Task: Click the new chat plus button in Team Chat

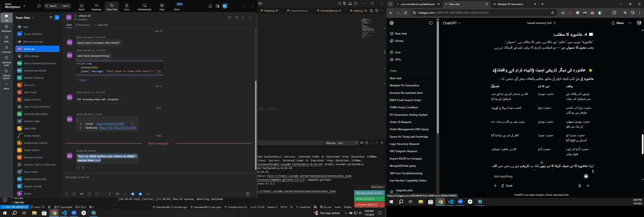Action: pyautogui.click(x=57, y=17)
